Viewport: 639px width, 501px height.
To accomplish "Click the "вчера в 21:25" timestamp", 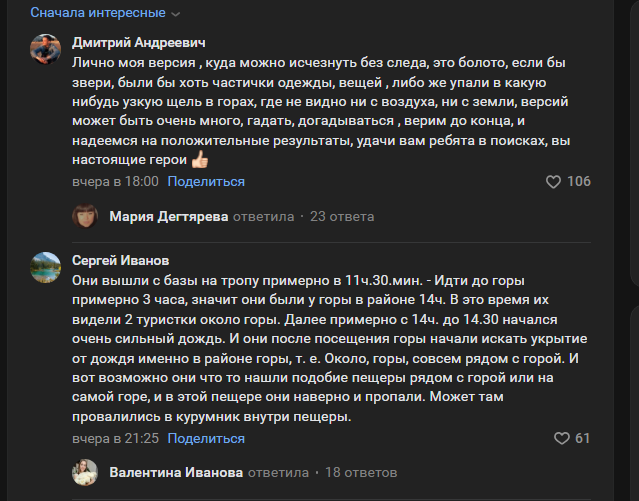I will (x=115, y=438).
